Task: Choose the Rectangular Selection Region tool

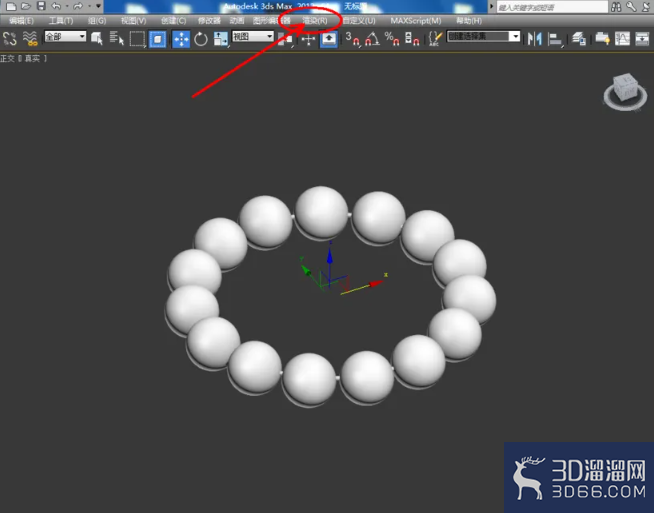Action: tap(137, 39)
